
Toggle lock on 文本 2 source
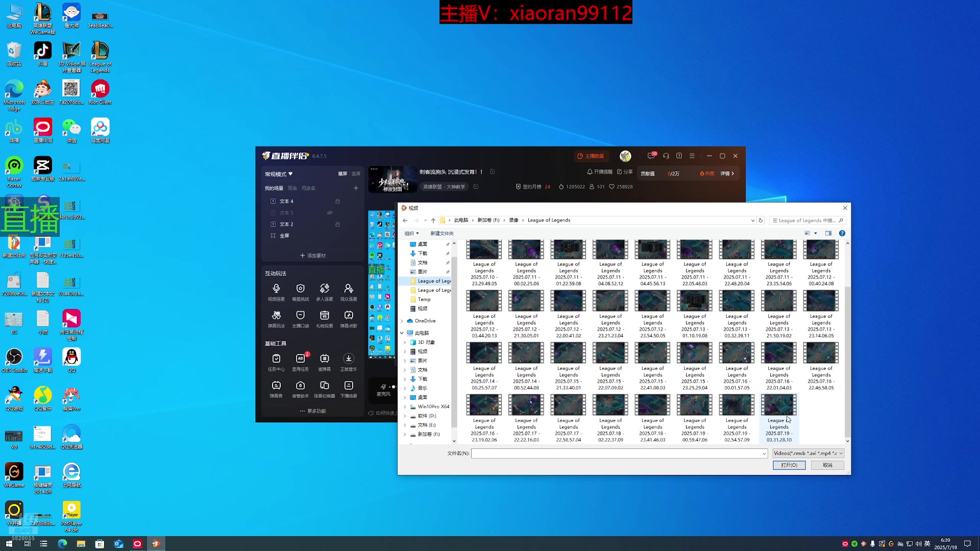337,224
